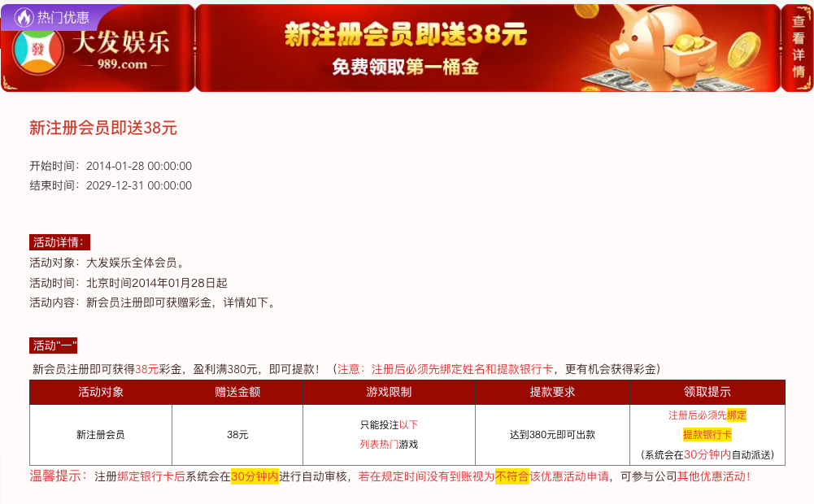Click the red 其他优惠活动 text
The width and height of the screenshot is (814, 504).
pyautogui.click(x=713, y=477)
